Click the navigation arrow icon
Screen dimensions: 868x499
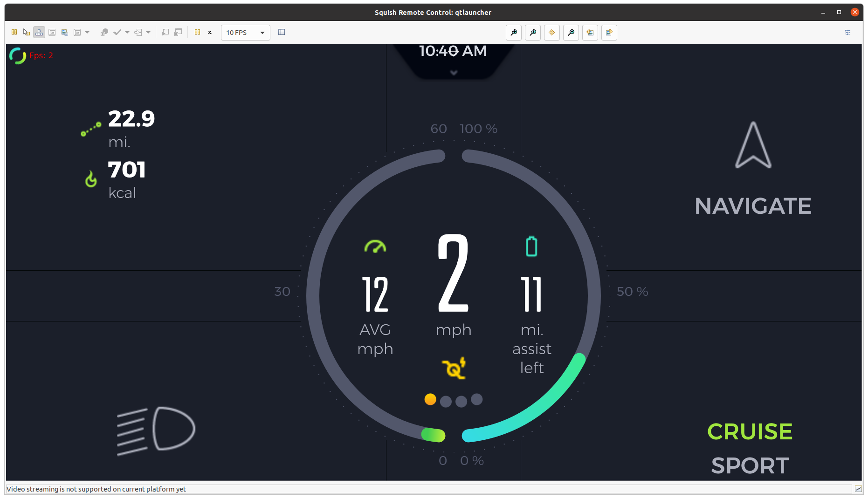753,145
